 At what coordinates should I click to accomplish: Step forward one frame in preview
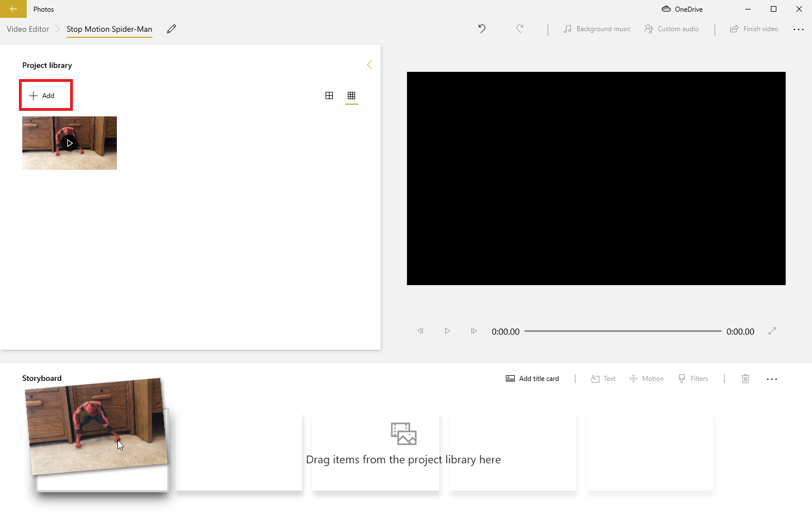point(474,331)
